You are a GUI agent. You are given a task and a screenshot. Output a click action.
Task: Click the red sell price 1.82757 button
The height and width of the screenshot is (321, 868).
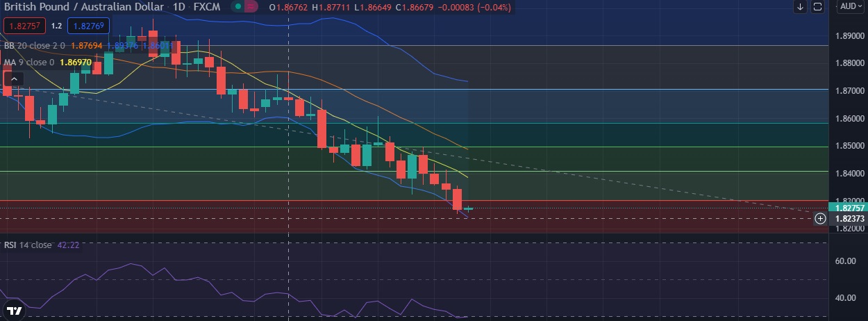point(25,26)
